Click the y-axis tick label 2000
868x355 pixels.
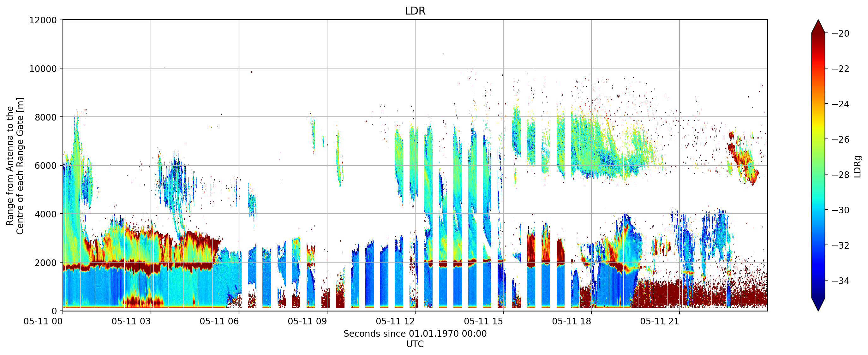pyautogui.click(x=45, y=263)
